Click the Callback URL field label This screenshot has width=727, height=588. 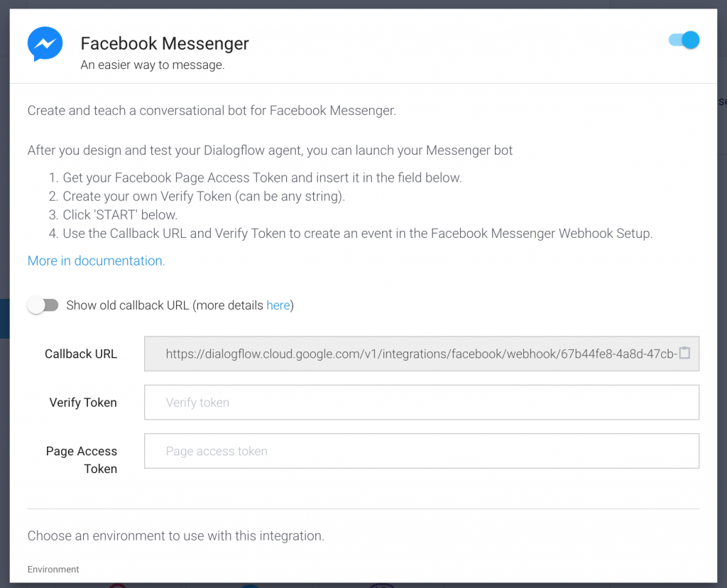click(x=81, y=354)
